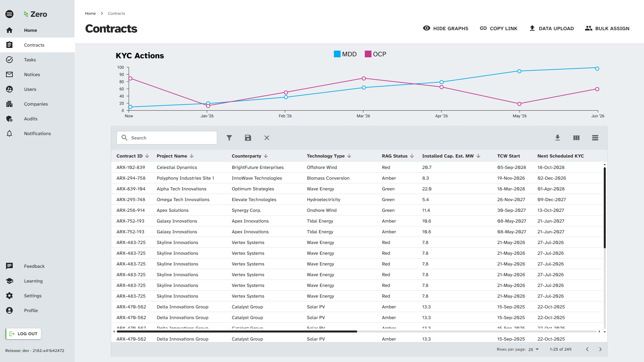
Task: Click the save filter floppy icon
Action: pos(248,138)
